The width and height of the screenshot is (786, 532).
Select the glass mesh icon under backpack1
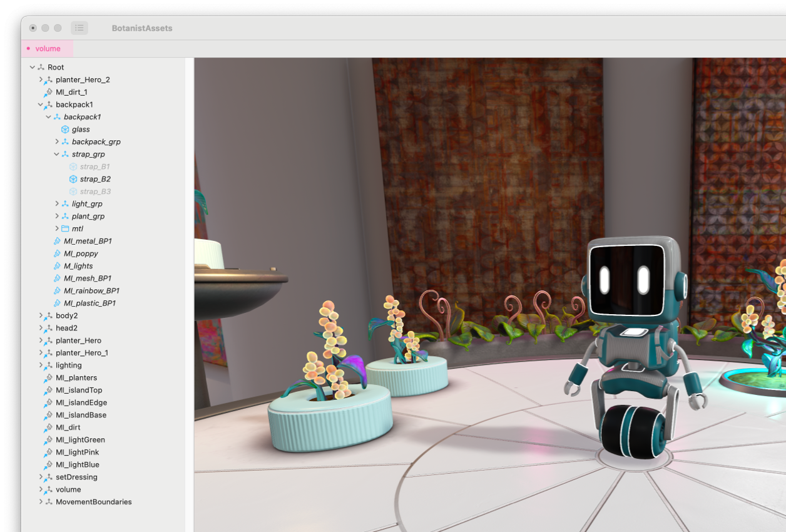[x=64, y=129]
